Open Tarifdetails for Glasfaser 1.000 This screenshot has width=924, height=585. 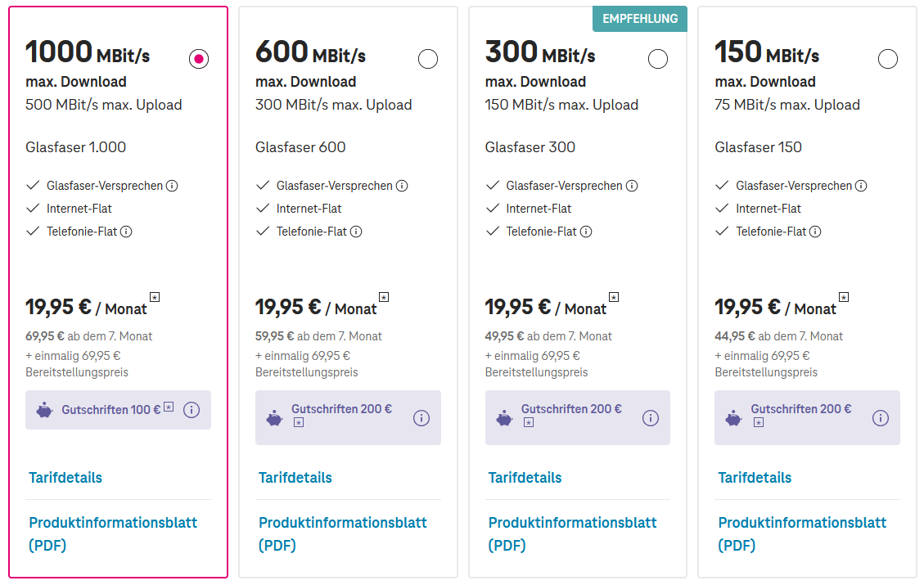pos(65,478)
